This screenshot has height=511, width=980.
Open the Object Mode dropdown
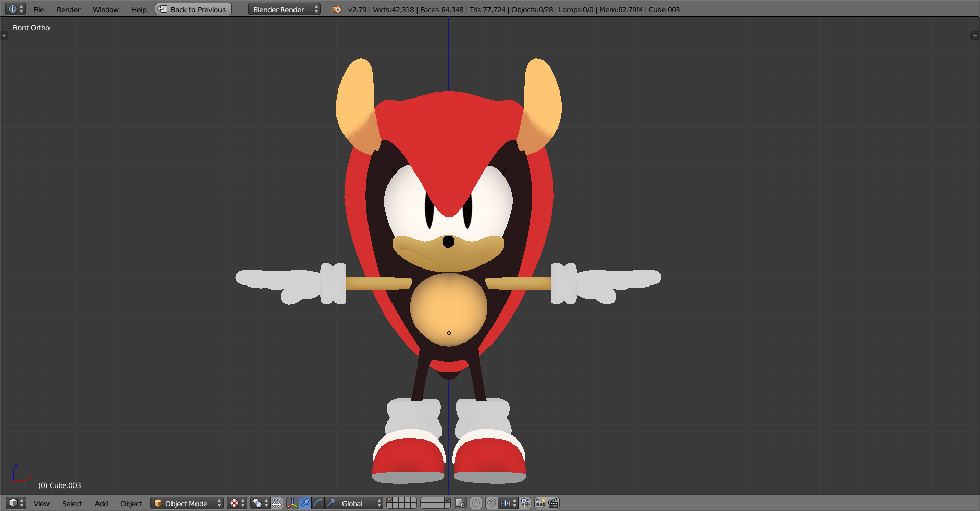point(187,503)
